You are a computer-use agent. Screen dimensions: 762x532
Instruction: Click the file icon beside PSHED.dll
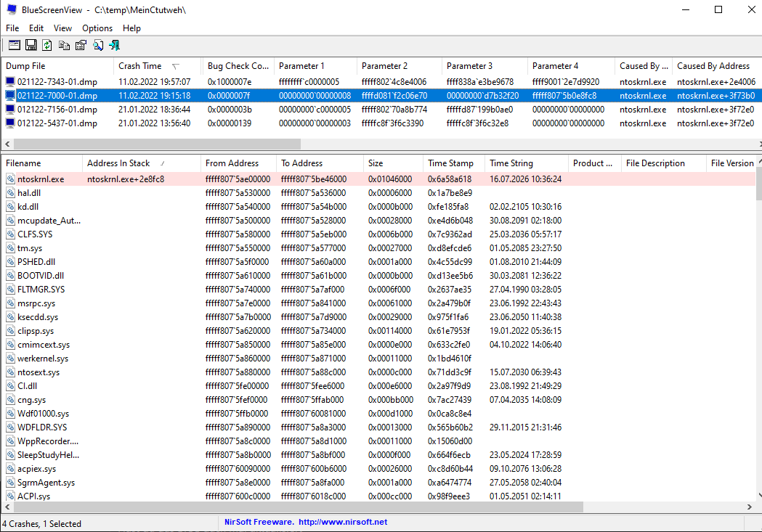(x=10, y=261)
